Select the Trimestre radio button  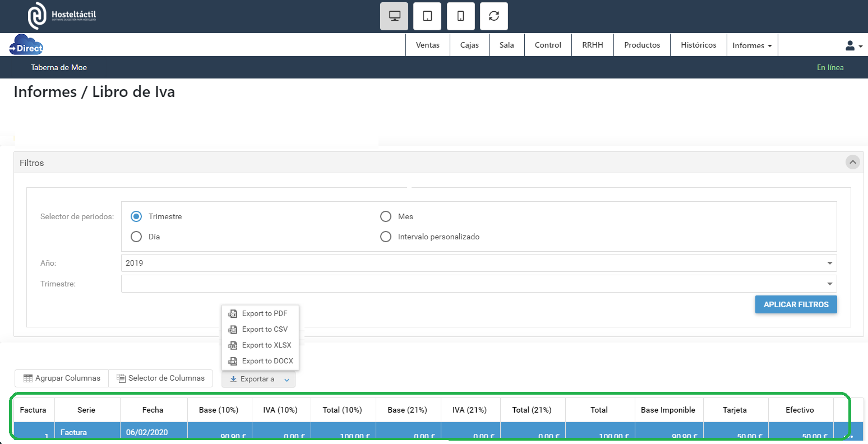point(136,216)
